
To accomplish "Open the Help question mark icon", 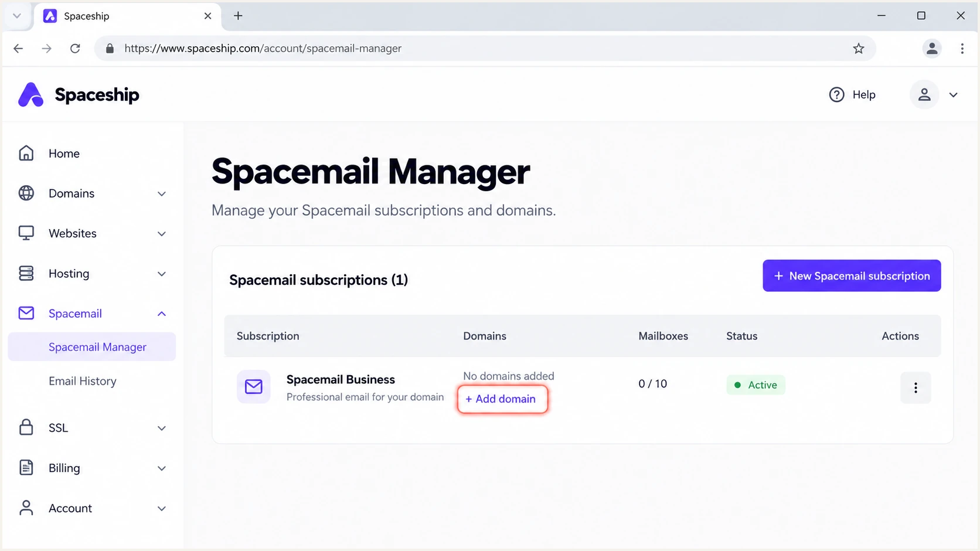I will tap(836, 94).
